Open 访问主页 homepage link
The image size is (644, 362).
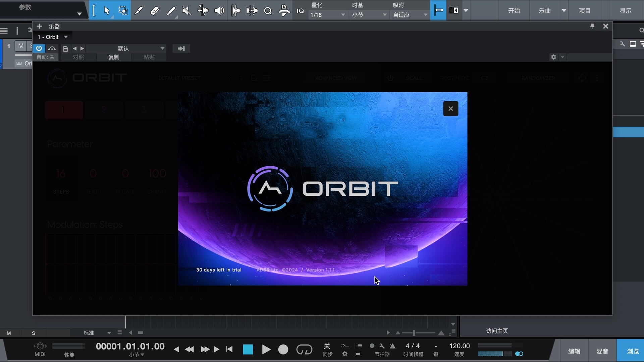point(497,331)
